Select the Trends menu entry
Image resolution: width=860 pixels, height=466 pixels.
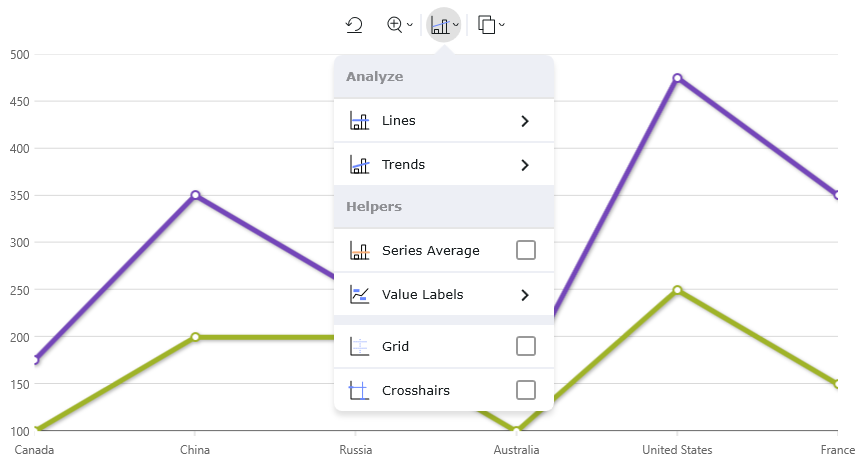tap(403, 165)
